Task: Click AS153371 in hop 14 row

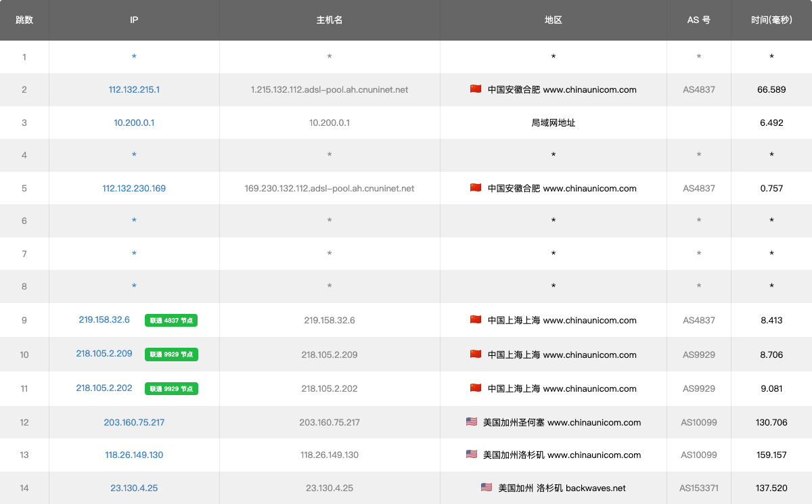Action: pos(699,488)
